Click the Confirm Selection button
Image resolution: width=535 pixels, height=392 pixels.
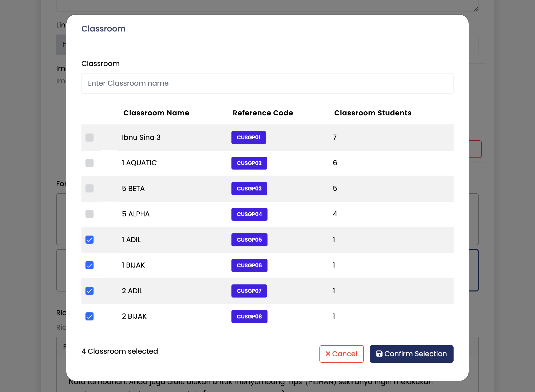pyautogui.click(x=411, y=354)
